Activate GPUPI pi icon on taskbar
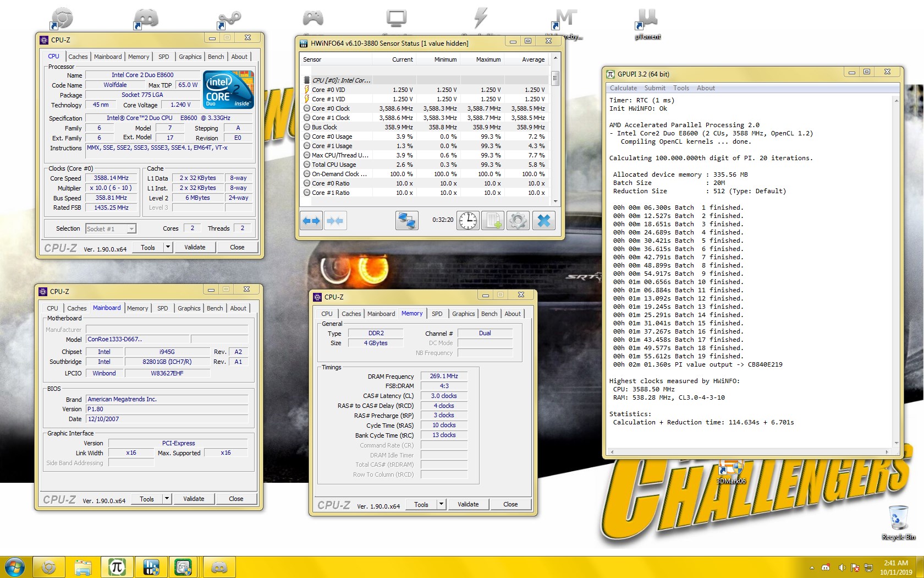This screenshot has width=924, height=578. tap(117, 567)
